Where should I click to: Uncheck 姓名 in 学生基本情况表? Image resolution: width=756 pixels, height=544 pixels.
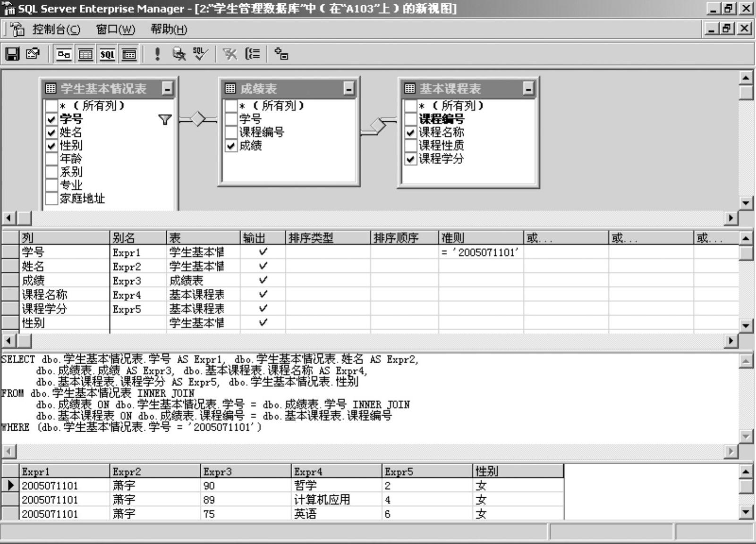point(51,133)
